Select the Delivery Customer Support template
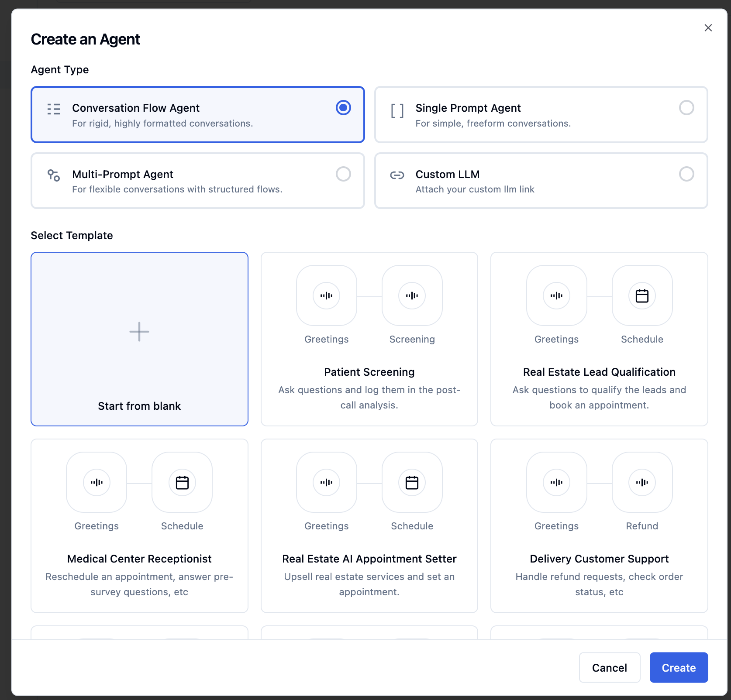Image resolution: width=731 pixels, height=700 pixels. [x=599, y=526]
